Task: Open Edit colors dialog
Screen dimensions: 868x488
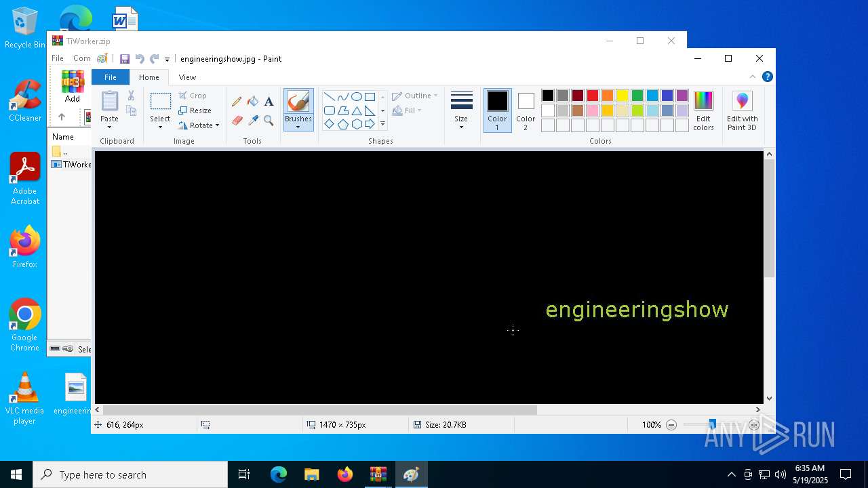Action: point(703,110)
